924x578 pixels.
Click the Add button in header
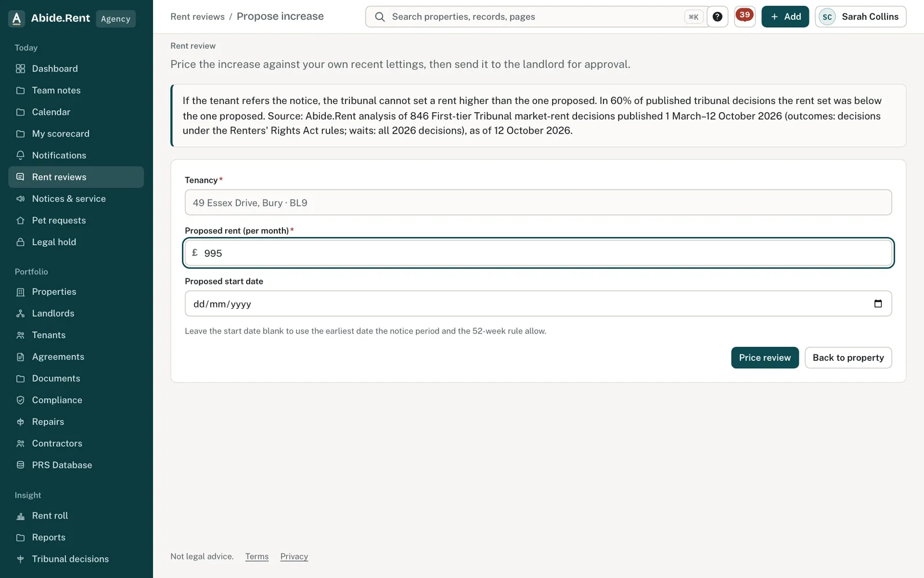pyautogui.click(x=785, y=17)
